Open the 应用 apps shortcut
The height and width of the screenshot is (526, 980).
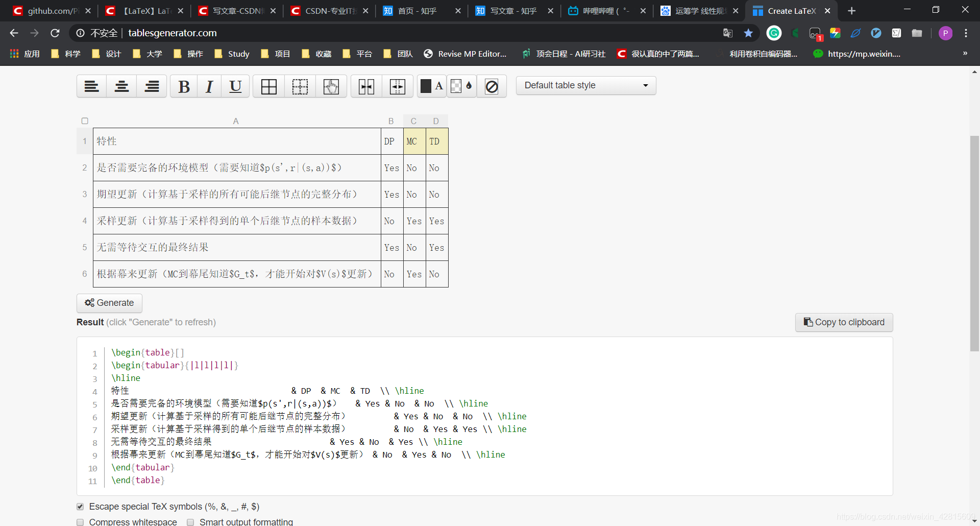(x=24, y=54)
